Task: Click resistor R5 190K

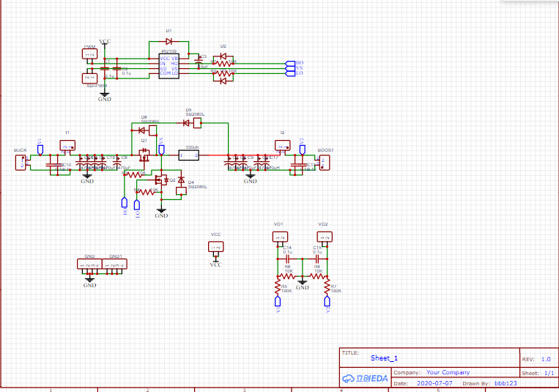Action: (278, 286)
